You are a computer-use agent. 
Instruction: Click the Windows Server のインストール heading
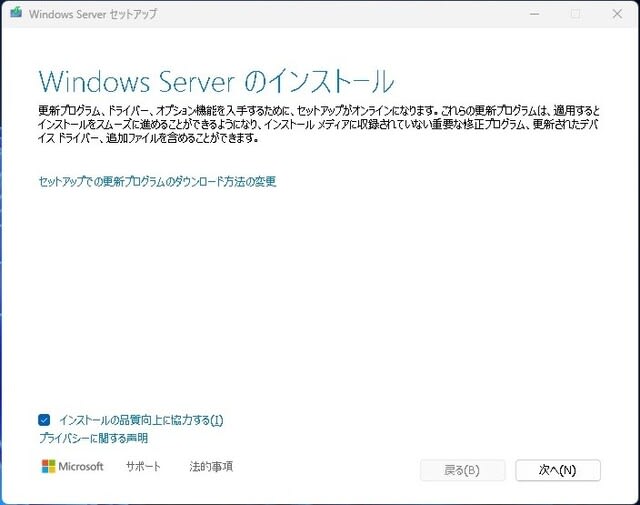(x=216, y=82)
